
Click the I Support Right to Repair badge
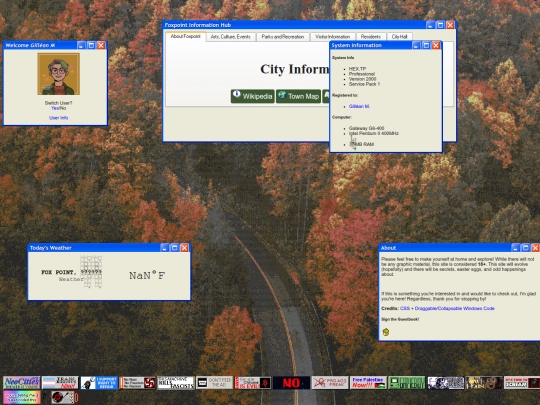[x=99, y=383]
